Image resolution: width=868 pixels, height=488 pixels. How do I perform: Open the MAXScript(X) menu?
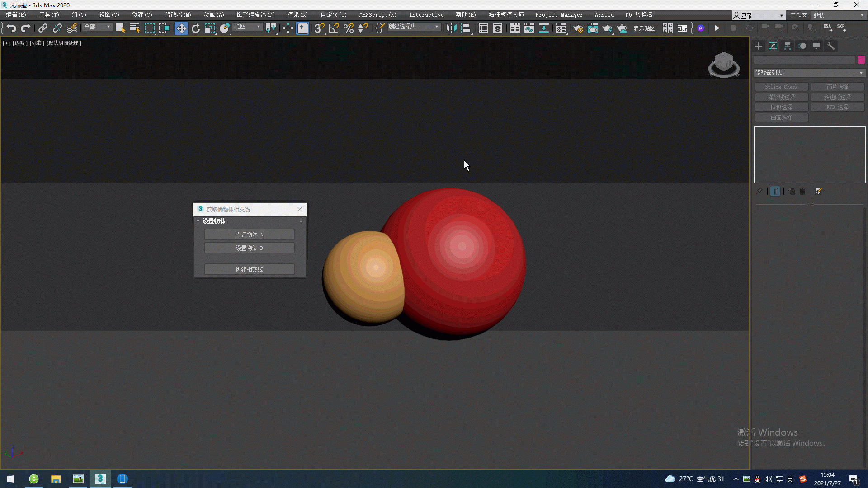pos(377,15)
